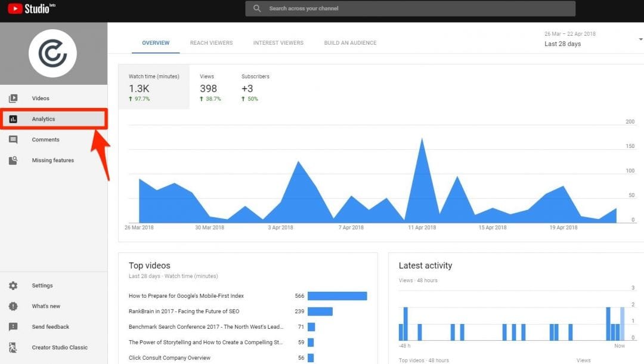Open the Mobile-First Index video link

tap(186, 296)
